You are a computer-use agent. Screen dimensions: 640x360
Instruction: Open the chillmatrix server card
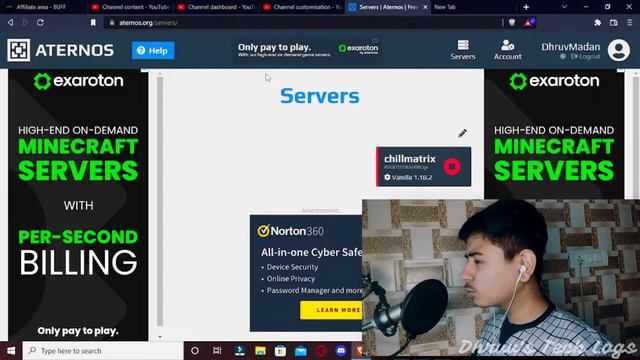(423, 167)
